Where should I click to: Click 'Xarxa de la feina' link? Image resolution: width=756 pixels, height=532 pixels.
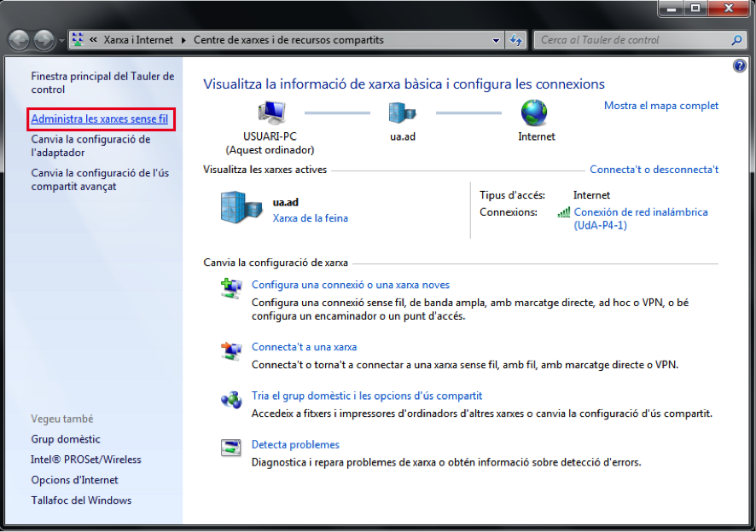point(310,218)
